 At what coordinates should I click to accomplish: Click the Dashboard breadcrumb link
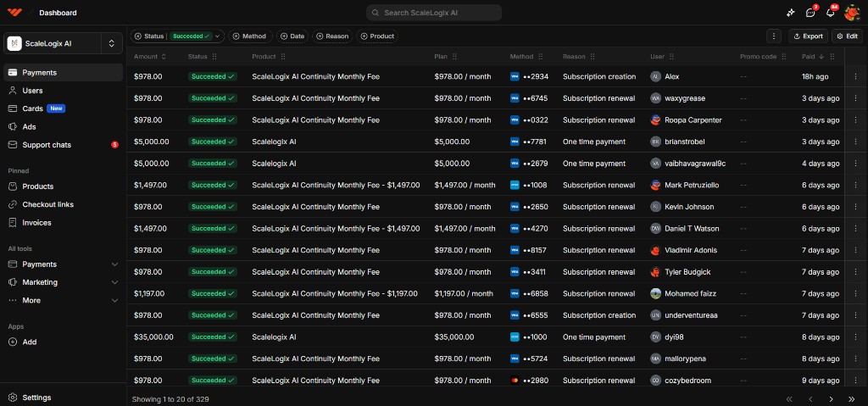pyautogui.click(x=58, y=13)
